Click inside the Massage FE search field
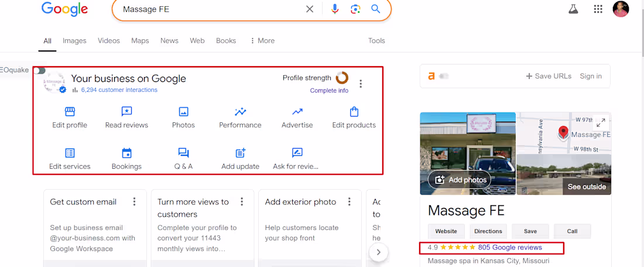Viewport: 644px width, 267px height. pos(211,9)
